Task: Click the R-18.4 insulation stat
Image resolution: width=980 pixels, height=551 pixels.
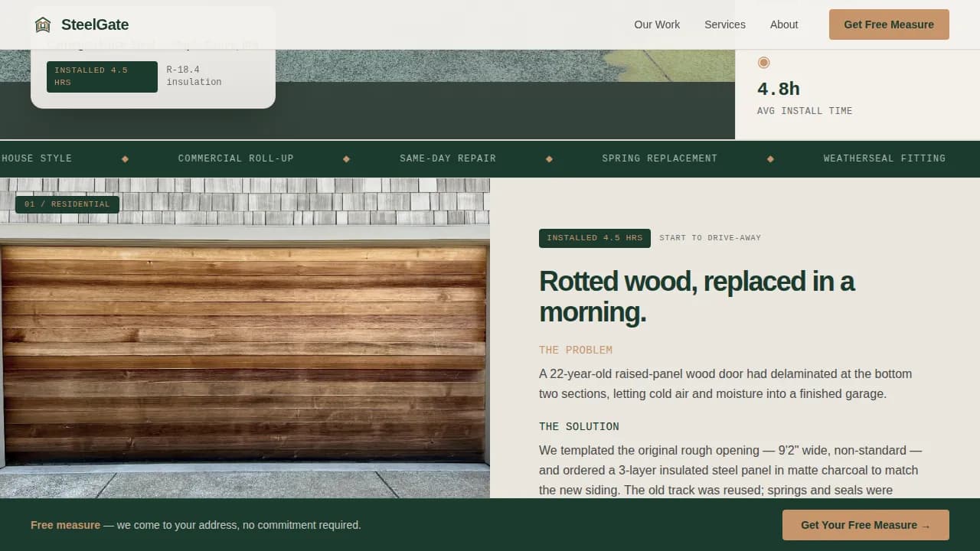Action: tap(194, 76)
